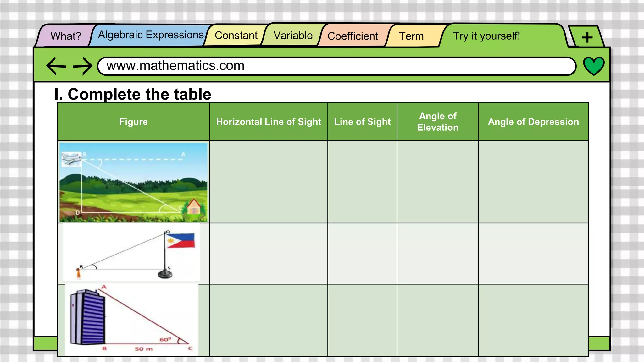Click the airplane icon in first figure
This screenshot has width=644, height=362.
(71, 158)
